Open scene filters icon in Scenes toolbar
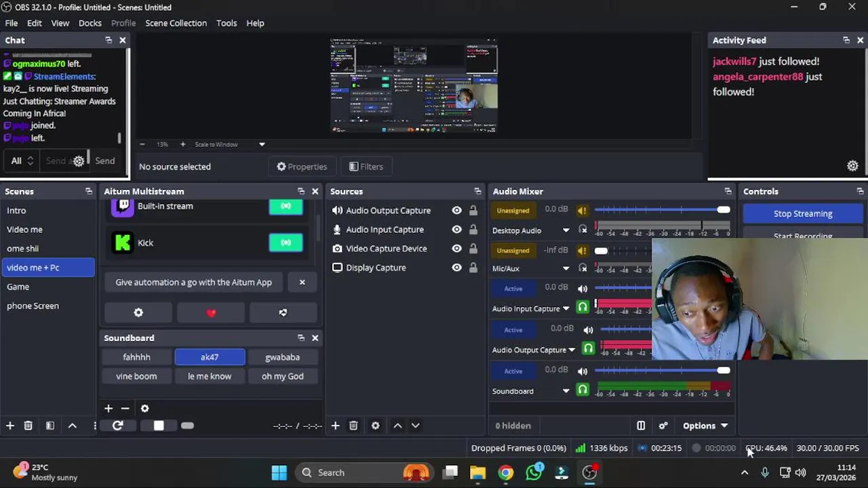The height and width of the screenshot is (488, 868). coord(50,426)
